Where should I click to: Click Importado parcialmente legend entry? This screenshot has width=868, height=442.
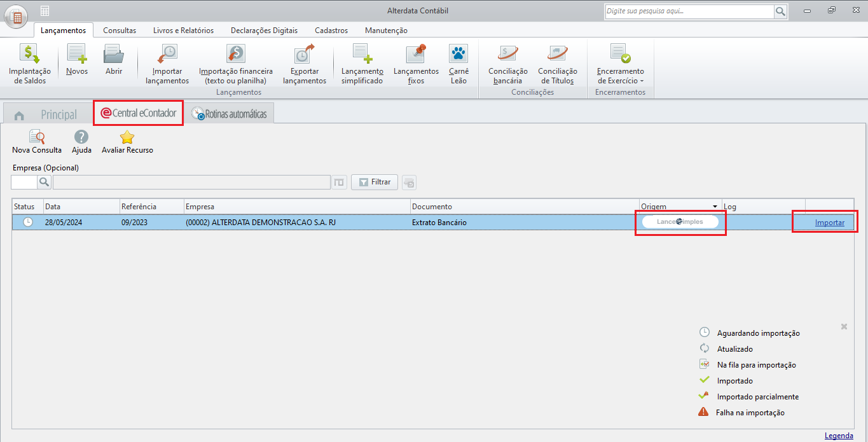(x=749, y=396)
